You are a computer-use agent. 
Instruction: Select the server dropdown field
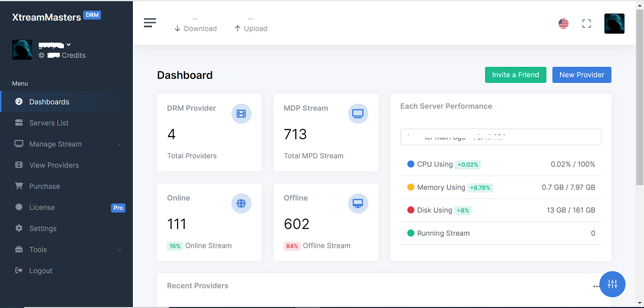pyautogui.click(x=501, y=137)
